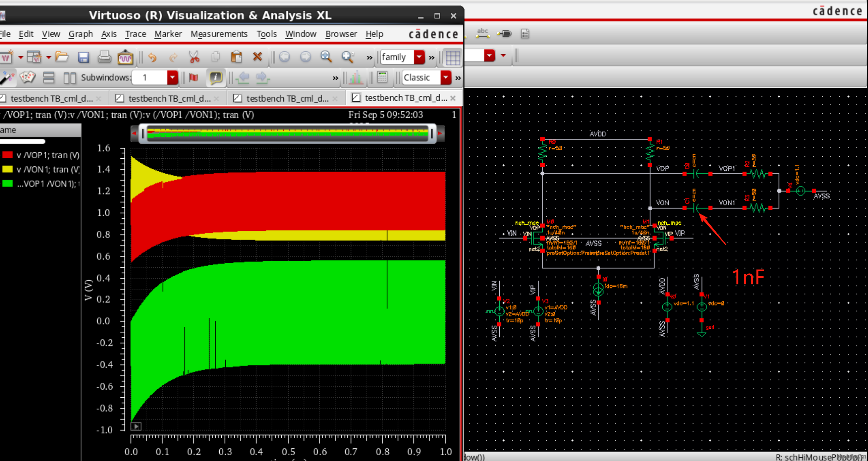Undo the last action
The image size is (868, 461).
pos(152,57)
